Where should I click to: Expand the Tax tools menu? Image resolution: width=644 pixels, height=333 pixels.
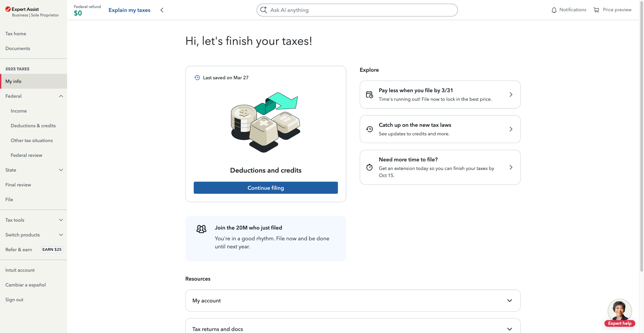click(x=61, y=220)
